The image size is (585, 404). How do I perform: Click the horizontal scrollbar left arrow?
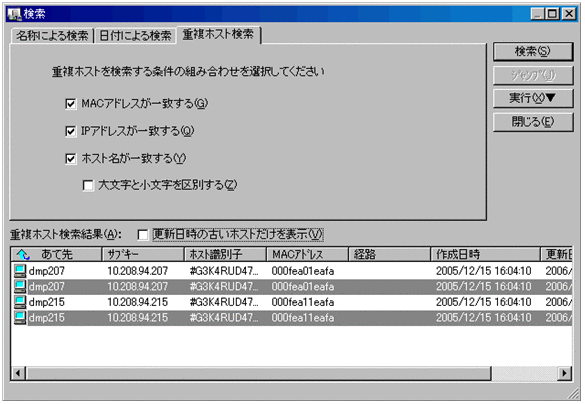pos(18,373)
